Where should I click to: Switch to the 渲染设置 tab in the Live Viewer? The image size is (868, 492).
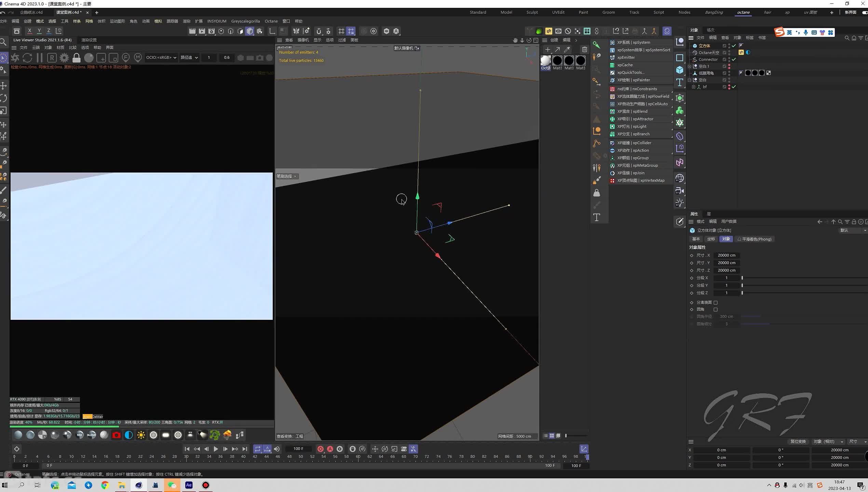point(89,40)
